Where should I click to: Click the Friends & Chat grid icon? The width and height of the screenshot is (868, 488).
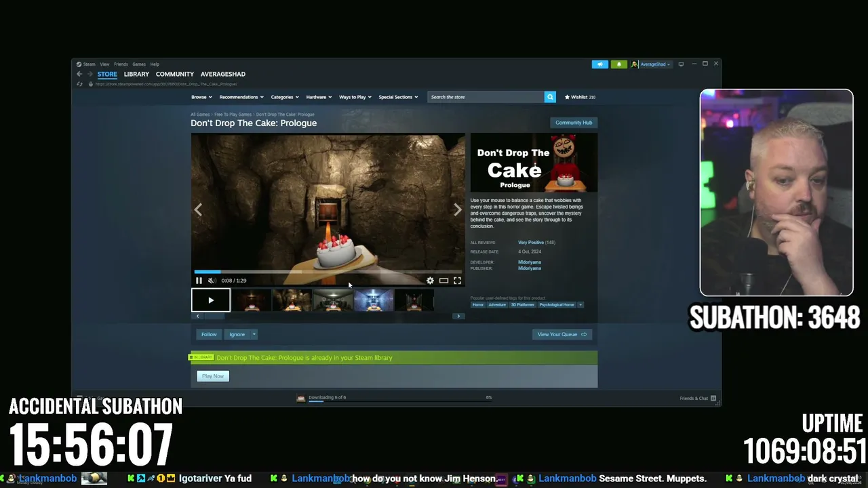pos(713,399)
